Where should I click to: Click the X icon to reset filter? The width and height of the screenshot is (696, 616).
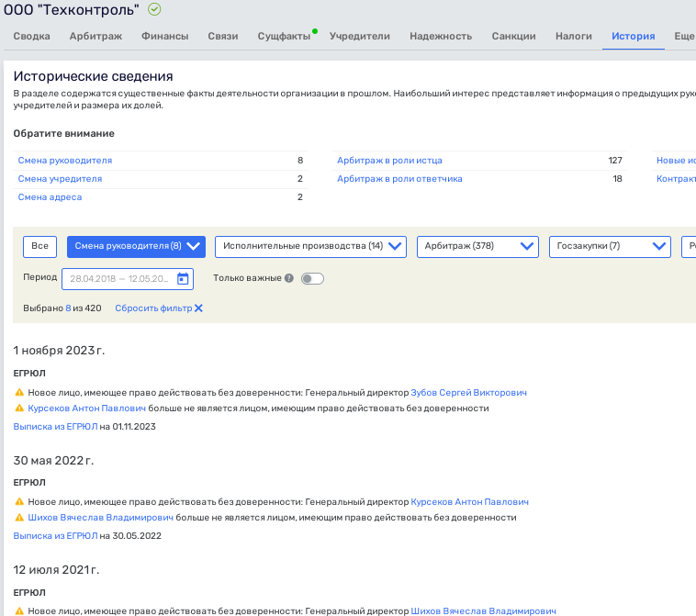click(198, 308)
